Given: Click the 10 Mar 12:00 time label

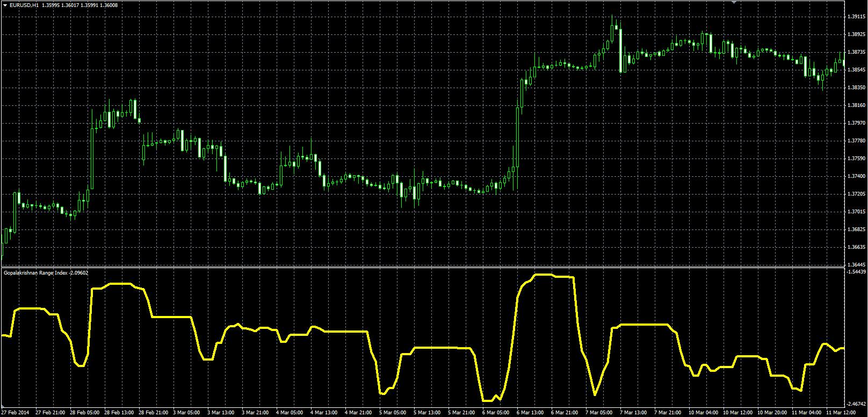Looking at the screenshot, I should [738, 413].
